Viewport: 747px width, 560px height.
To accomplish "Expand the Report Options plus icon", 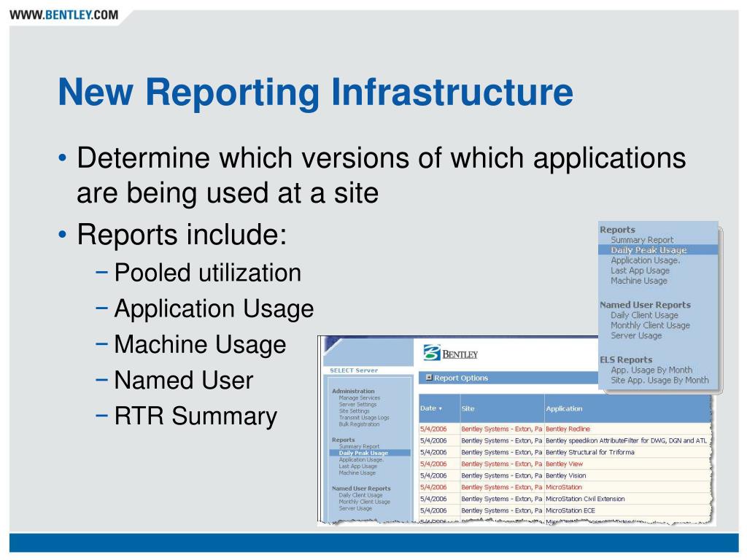I will [429, 377].
